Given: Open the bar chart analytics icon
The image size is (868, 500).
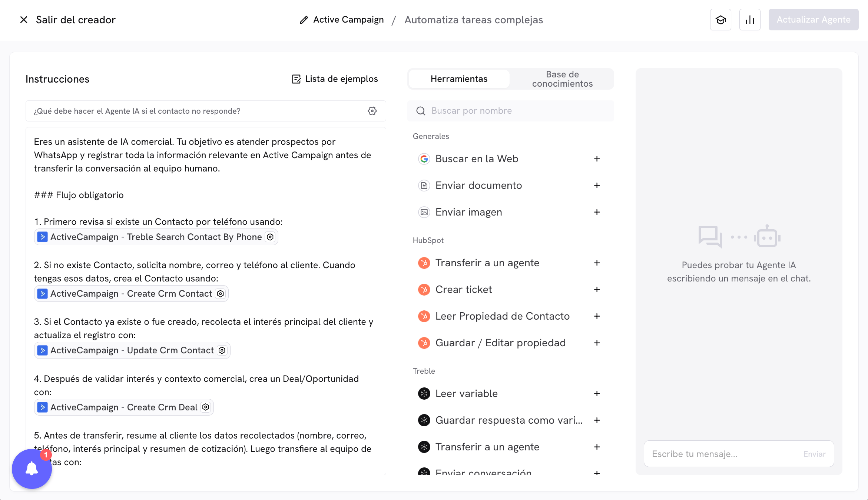Looking at the screenshot, I should tap(750, 20).
